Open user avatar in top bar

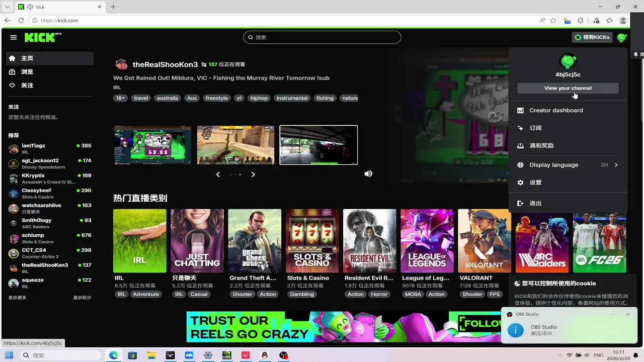click(622, 37)
